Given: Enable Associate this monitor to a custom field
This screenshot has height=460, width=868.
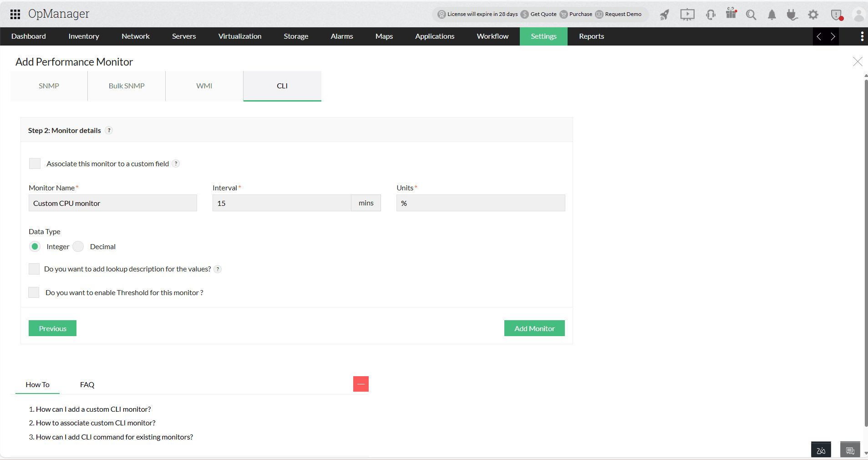Looking at the screenshot, I should click(35, 164).
